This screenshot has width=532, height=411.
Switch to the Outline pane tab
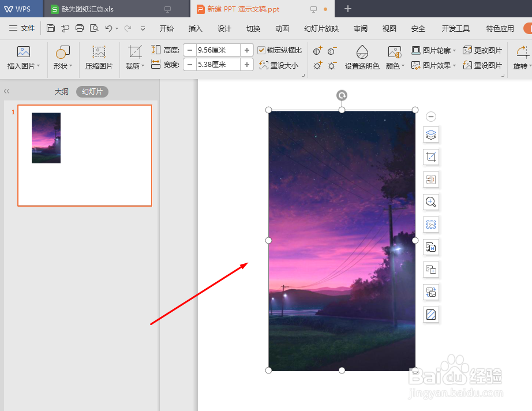tap(61, 92)
